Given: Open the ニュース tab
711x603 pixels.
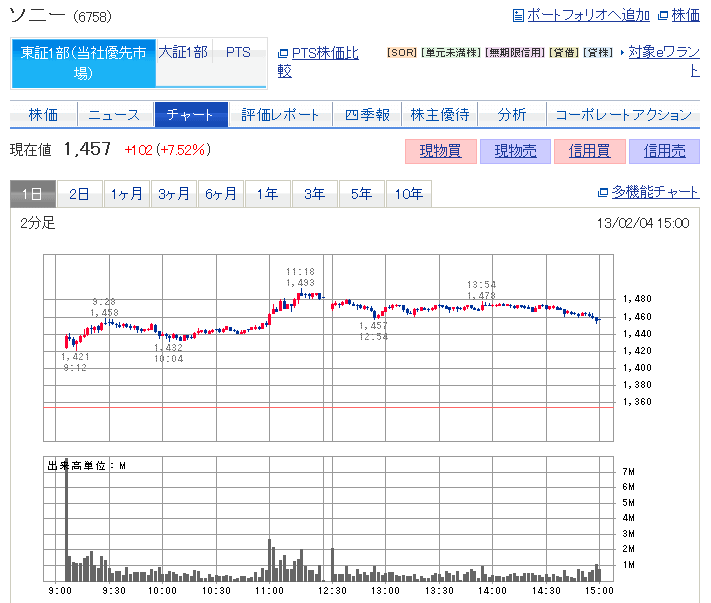Looking at the screenshot, I should [x=114, y=115].
